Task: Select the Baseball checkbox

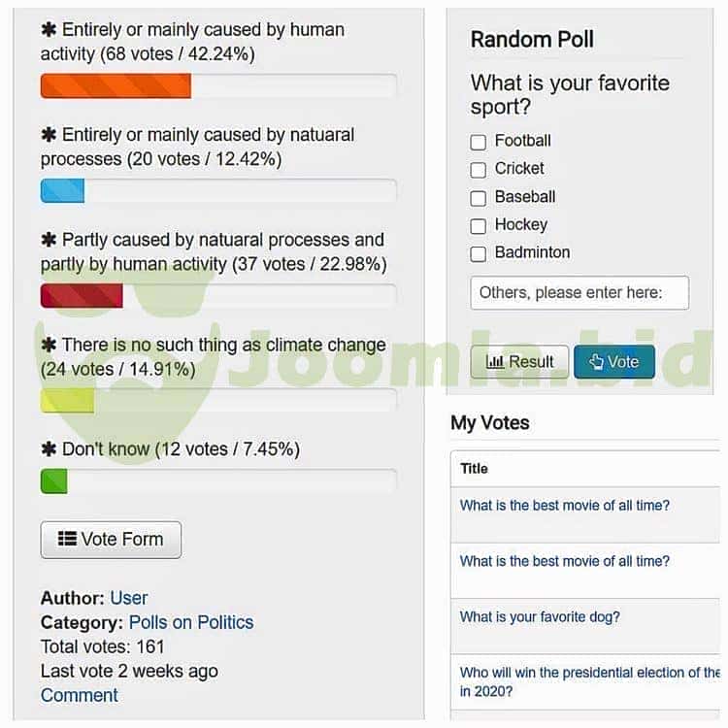Action: tap(478, 198)
